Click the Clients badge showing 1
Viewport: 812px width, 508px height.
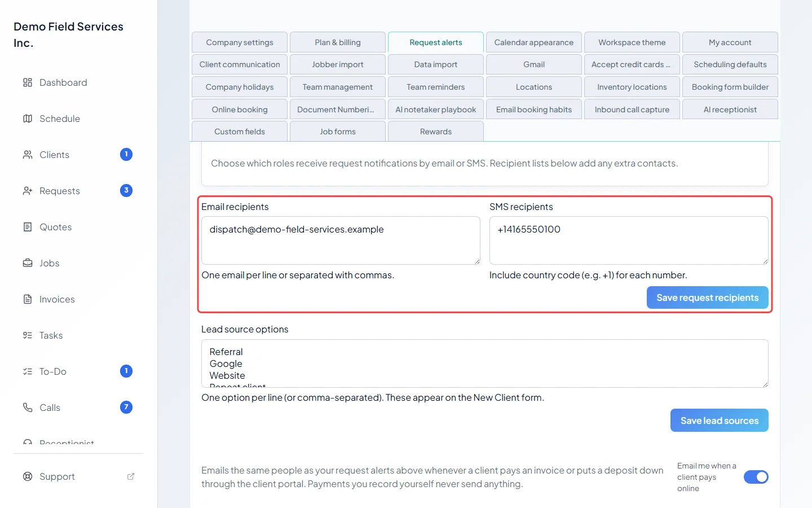(126, 154)
